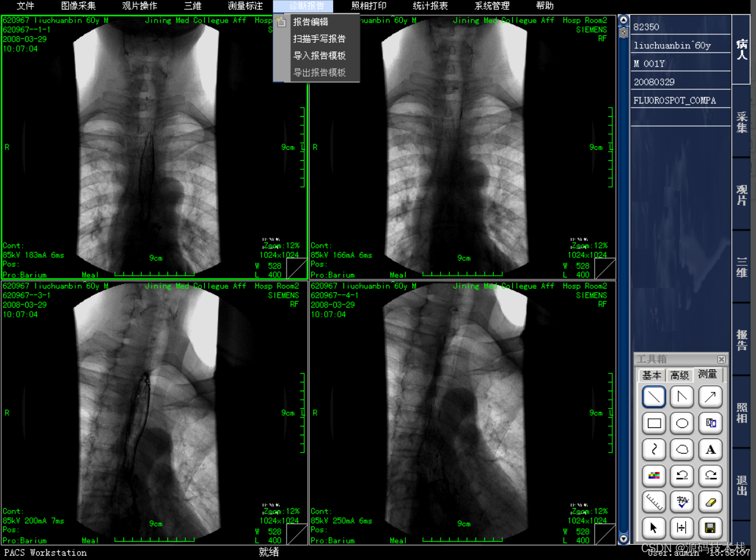Screen dimensions: 756x560
Task: Select the text annotation tool (A)
Action: click(710, 449)
